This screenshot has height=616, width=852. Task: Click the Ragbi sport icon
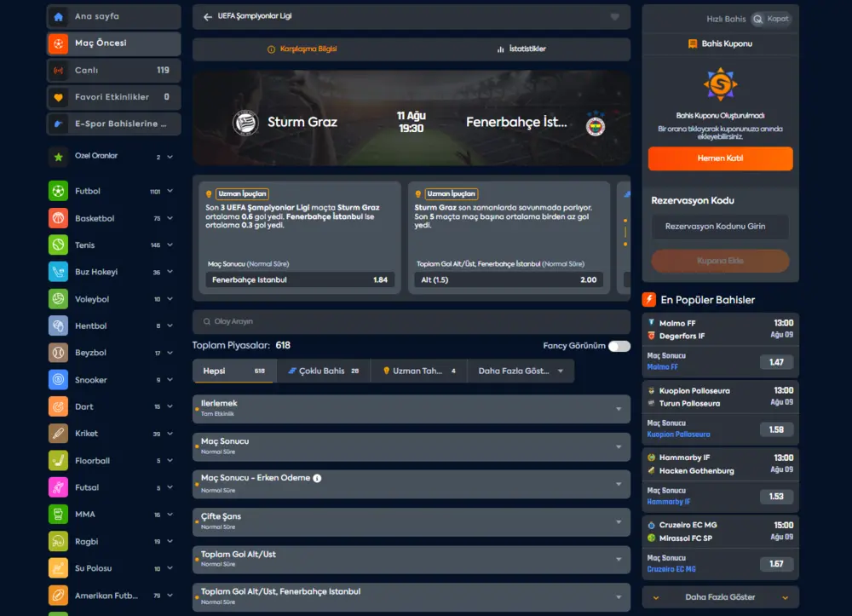point(58,541)
